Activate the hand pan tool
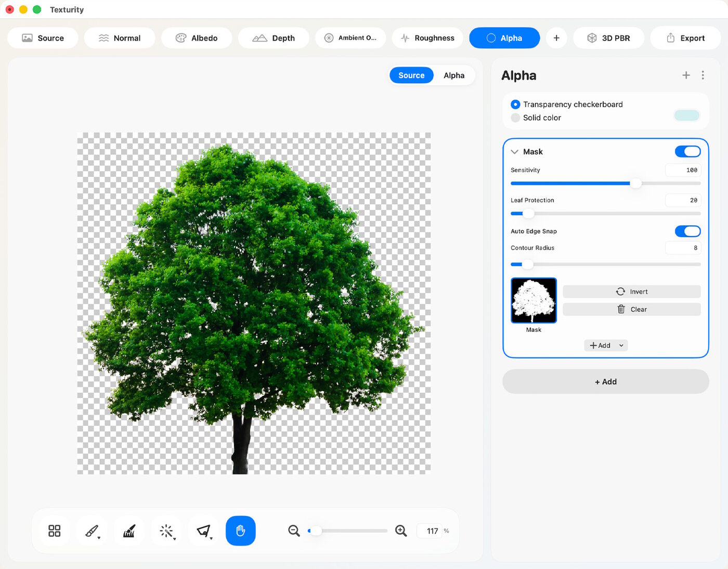The image size is (728, 569). coord(240,531)
